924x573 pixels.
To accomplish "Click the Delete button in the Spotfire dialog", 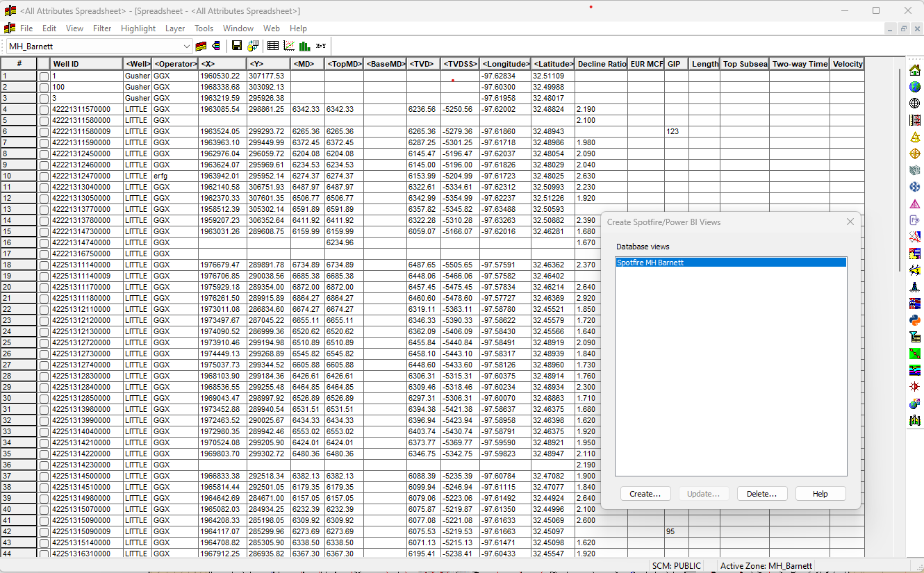I will 761,493.
